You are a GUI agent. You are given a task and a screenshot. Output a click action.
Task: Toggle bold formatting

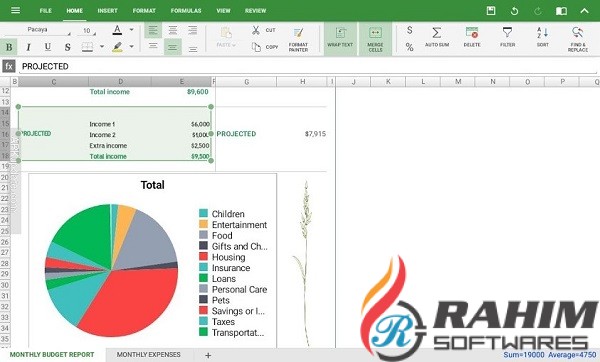(9, 47)
